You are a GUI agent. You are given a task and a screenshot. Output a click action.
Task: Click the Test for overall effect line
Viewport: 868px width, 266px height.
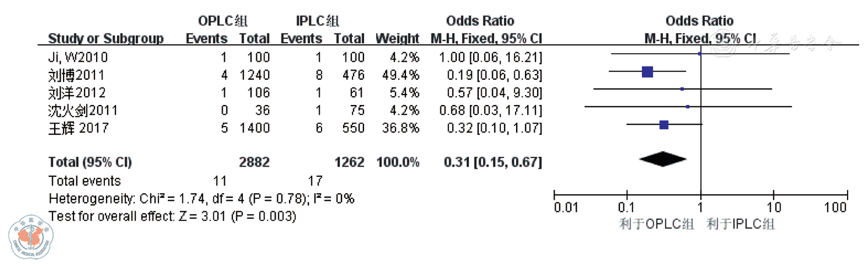(172, 216)
